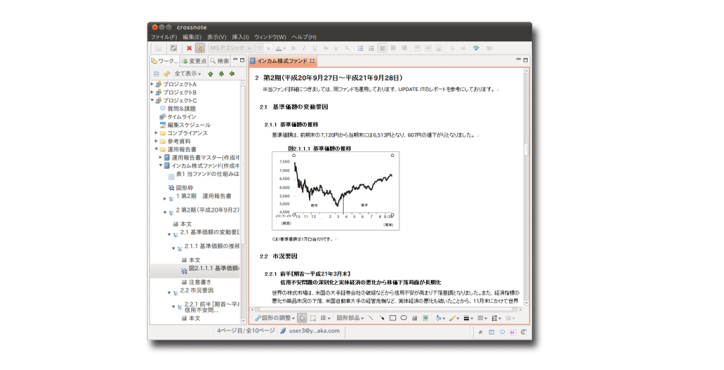This screenshot has height=370, width=724.
Task: Select 運用報告書マスター document in tree
Action: (x=205, y=158)
